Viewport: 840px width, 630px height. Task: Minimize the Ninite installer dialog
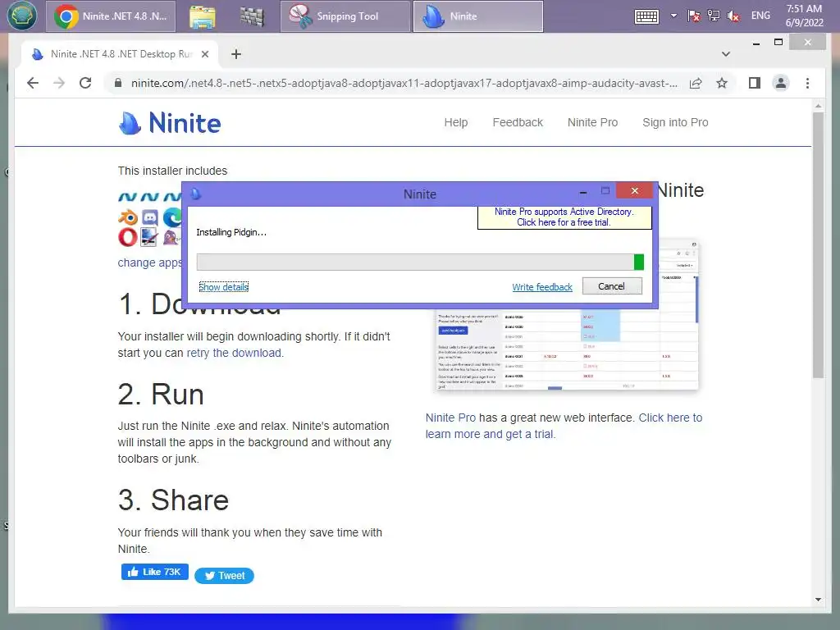pos(583,192)
